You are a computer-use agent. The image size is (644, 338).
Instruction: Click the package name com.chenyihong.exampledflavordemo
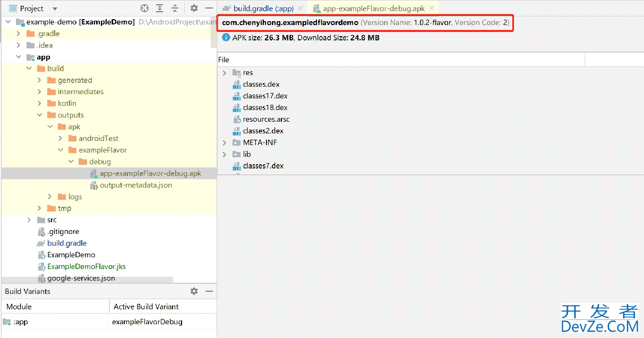(290, 23)
